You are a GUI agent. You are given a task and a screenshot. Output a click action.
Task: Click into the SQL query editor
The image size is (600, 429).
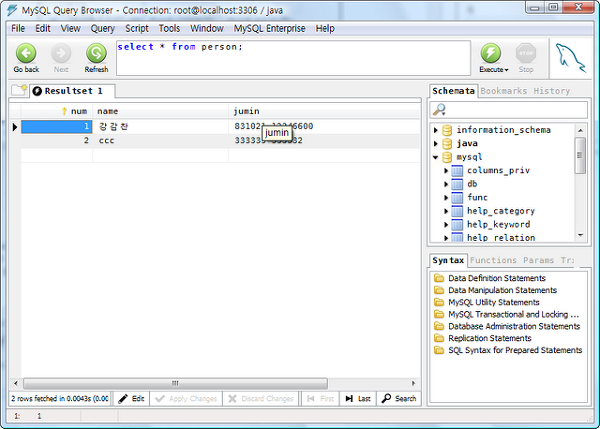click(x=293, y=58)
